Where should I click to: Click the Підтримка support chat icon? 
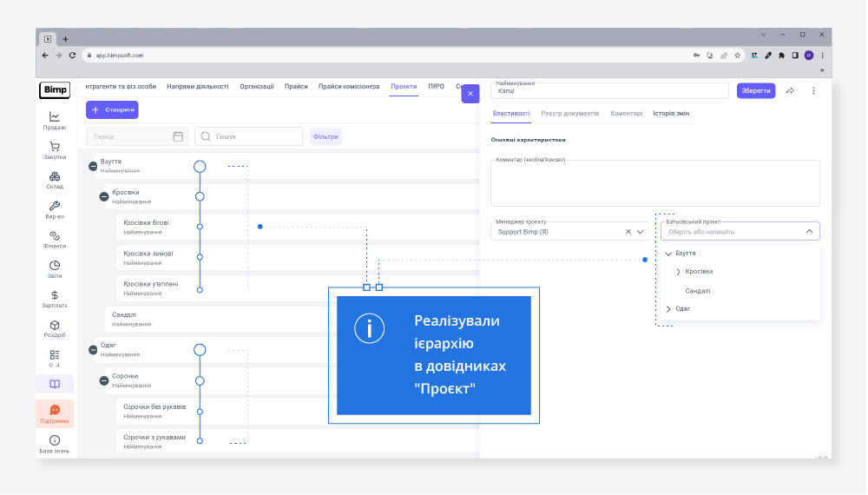[x=55, y=410]
